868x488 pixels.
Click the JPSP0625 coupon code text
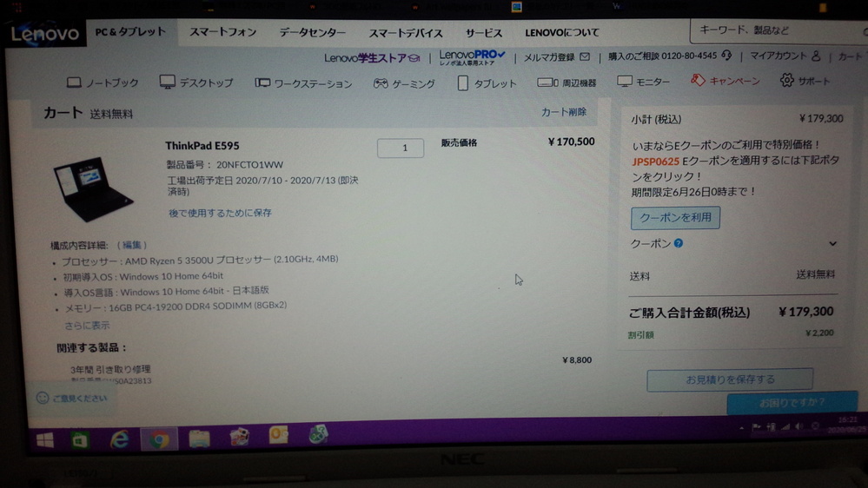[x=655, y=162]
